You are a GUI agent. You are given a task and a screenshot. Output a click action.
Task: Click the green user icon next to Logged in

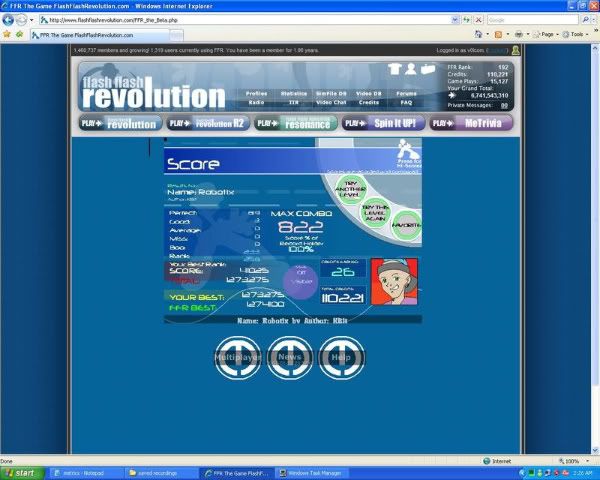515,50
